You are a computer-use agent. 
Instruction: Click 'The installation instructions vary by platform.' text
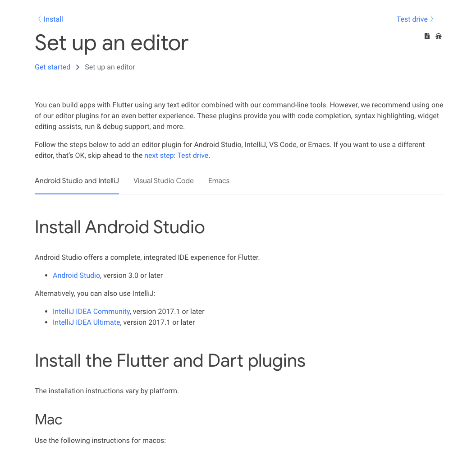pyautogui.click(x=107, y=391)
